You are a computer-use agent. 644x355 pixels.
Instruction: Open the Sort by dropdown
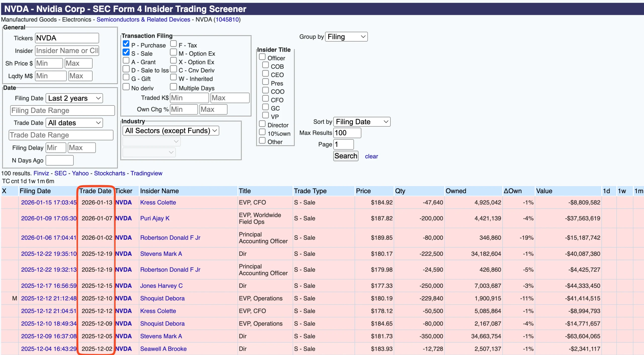tap(361, 122)
